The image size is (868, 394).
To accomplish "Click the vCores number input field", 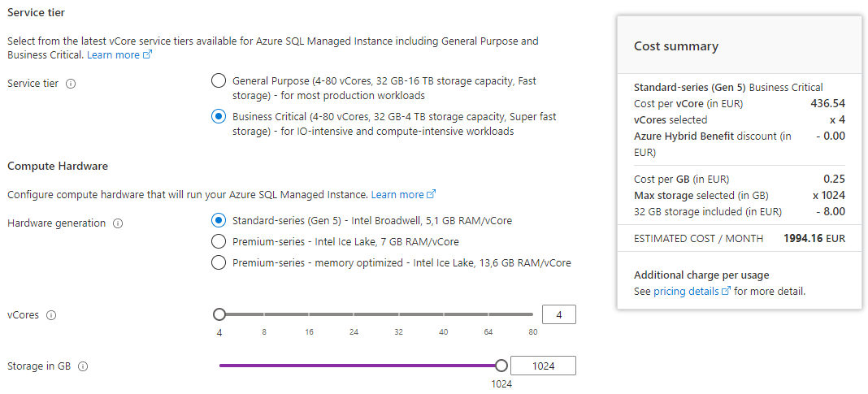I will 558,314.
